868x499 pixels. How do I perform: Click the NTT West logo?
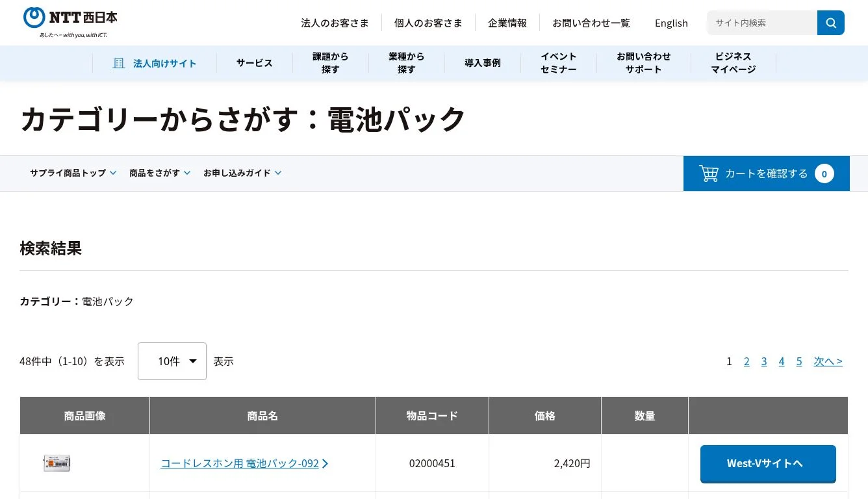70,21
